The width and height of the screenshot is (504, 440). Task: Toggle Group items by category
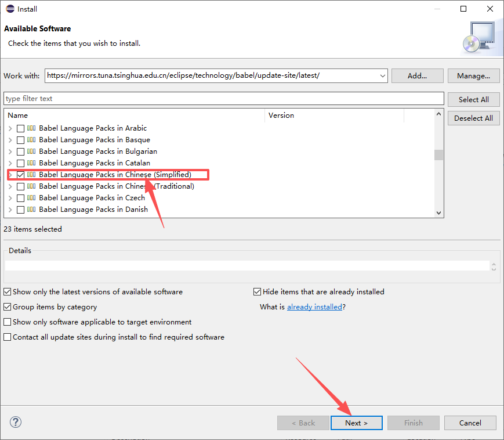(x=7, y=307)
